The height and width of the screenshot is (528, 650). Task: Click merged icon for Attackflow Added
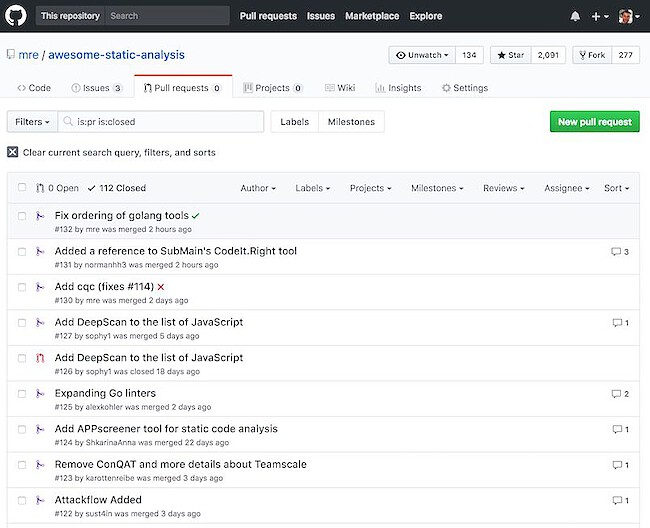tap(40, 500)
